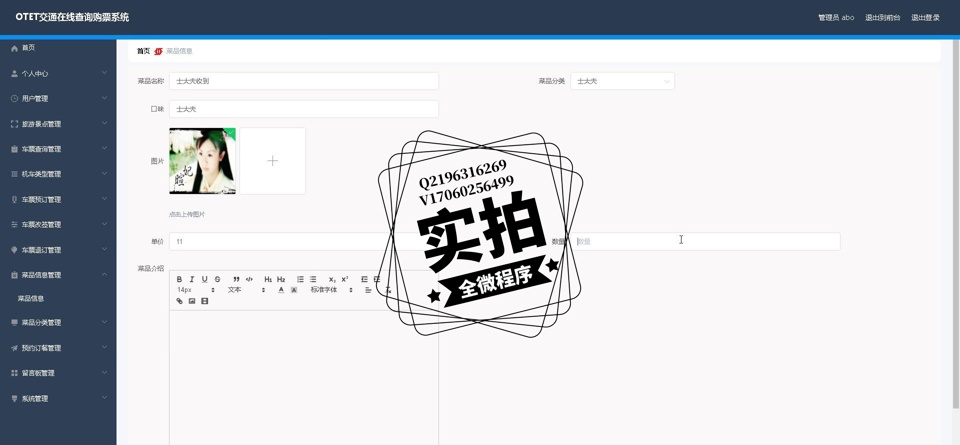Click 退出登录 to log out
Screen dimensions: 960x445
pos(925,18)
